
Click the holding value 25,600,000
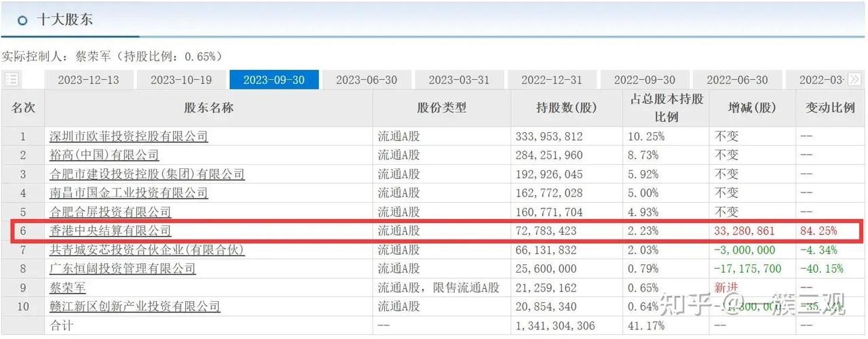(546, 268)
